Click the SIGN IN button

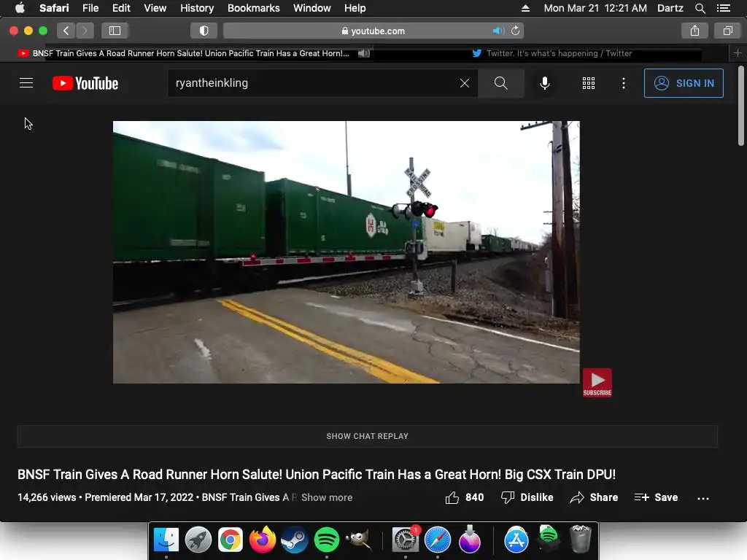pyautogui.click(x=684, y=83)
